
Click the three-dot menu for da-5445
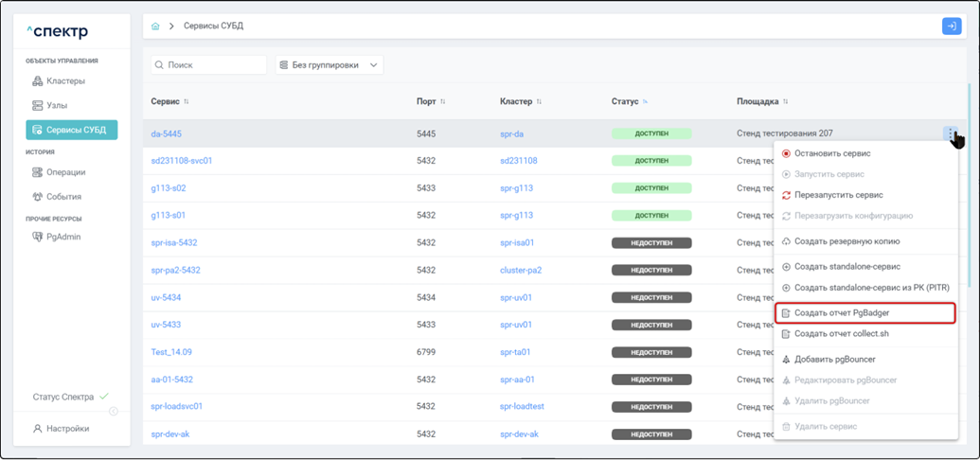[951, 134]
